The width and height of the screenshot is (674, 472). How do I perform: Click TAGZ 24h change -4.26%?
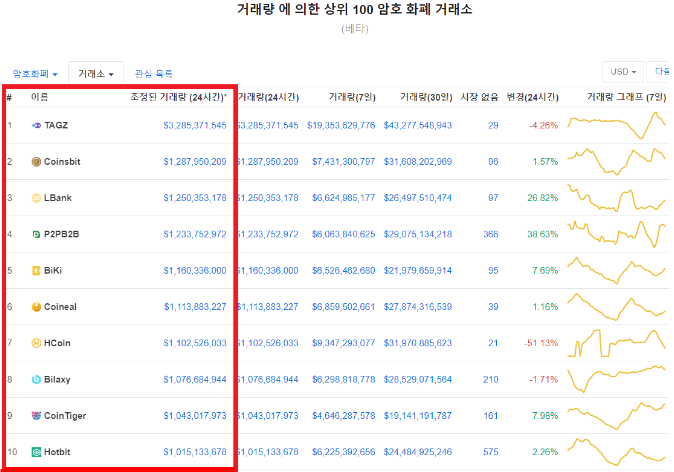[x=543, y=126]
